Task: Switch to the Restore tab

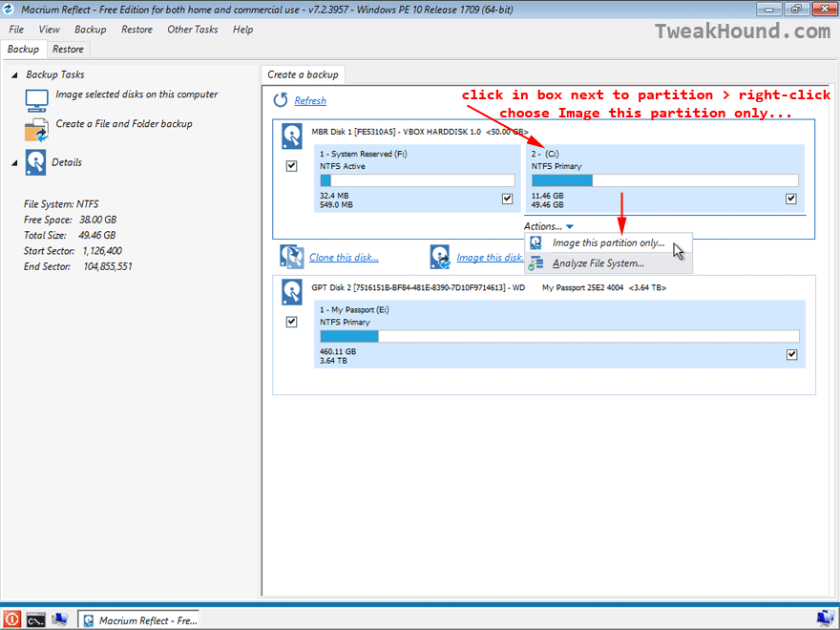Action: point(68,50)
